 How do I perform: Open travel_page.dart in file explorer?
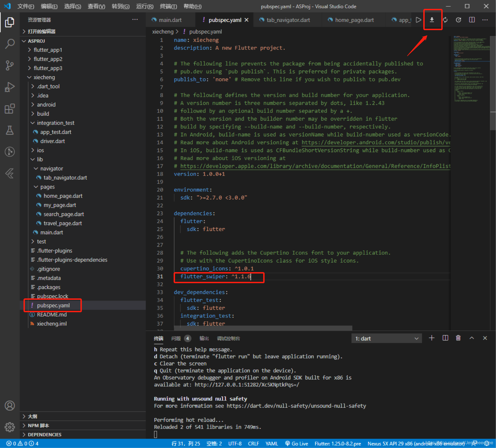pos(62,223)
